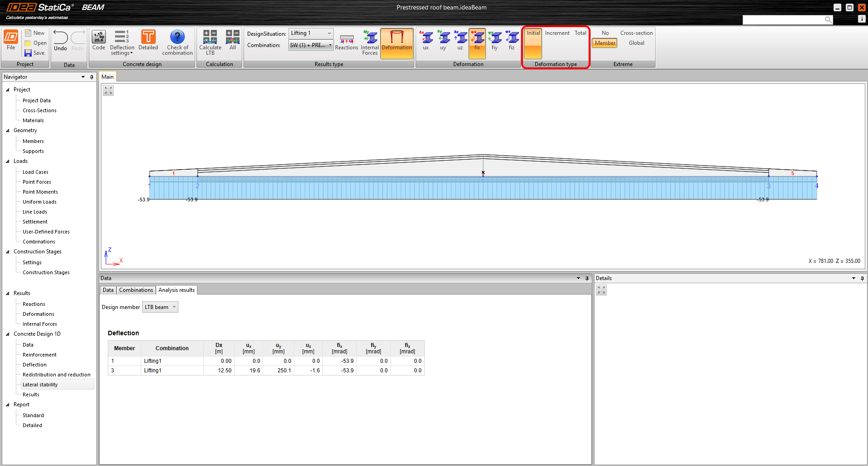
Task: Click the Calculate LTB icon
Action: coord(210,42)
